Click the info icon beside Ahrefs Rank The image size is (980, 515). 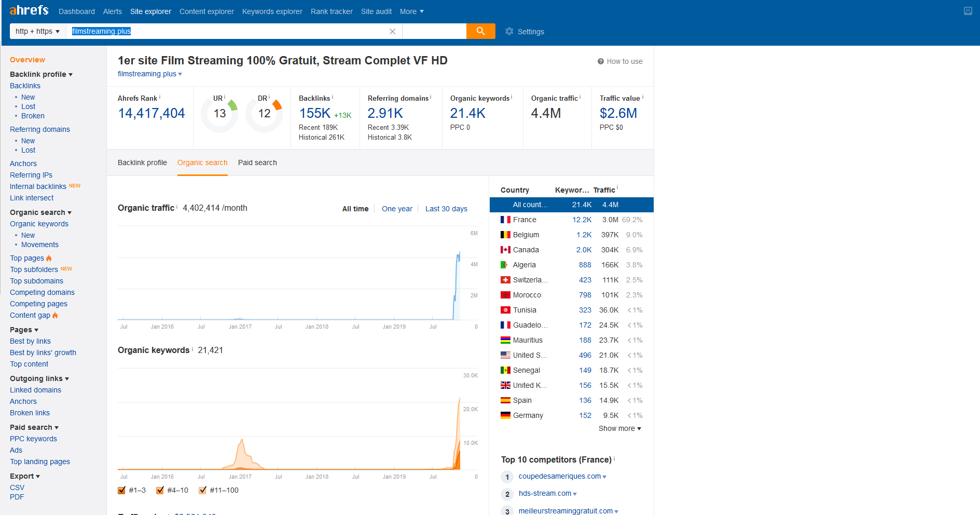tap(160, 97)
